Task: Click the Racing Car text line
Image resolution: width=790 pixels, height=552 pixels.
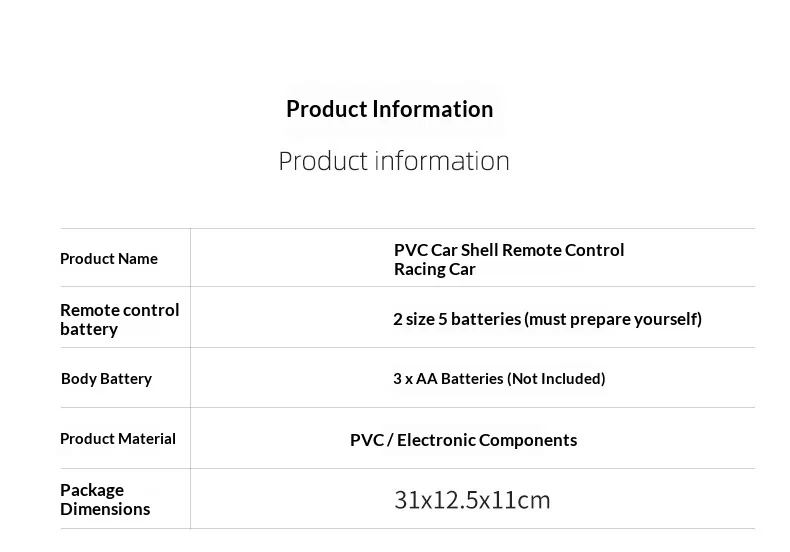Action: tap(434, 269)
